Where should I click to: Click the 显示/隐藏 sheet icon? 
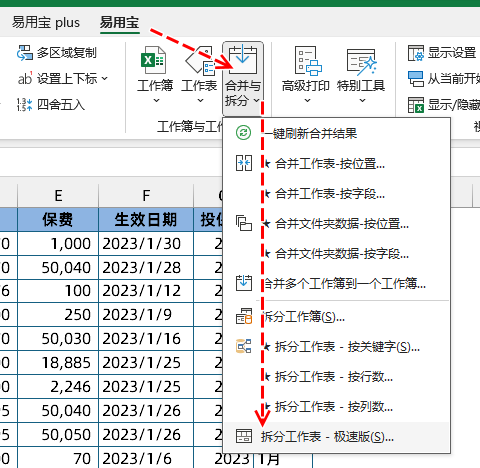[x=416, y=105]
